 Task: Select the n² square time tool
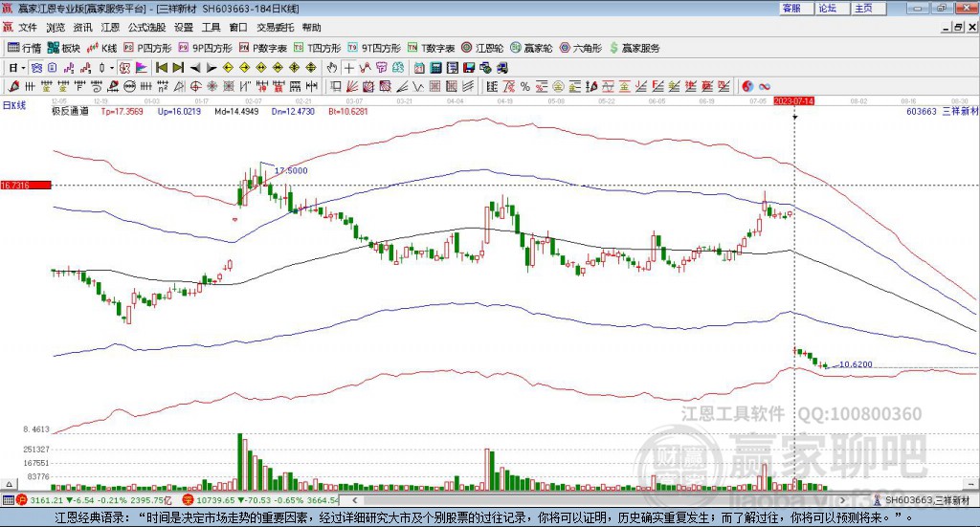(163, 87)
